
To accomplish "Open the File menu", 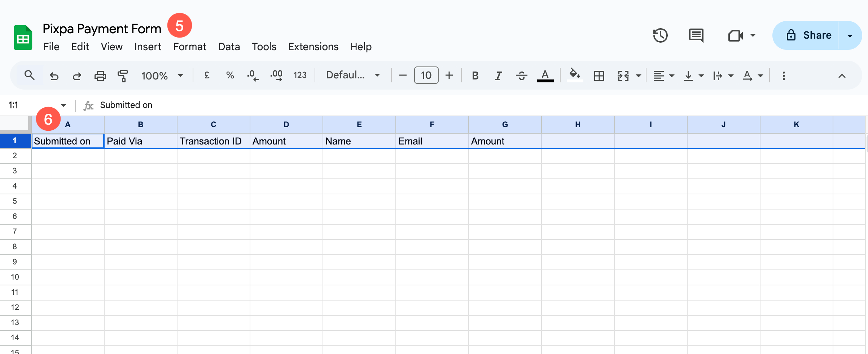I will click(51, 47).
